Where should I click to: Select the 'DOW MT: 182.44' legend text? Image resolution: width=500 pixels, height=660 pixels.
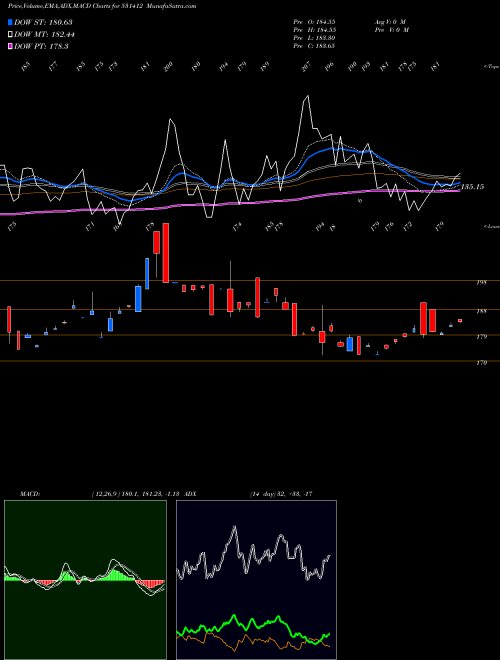pyautogui.click(x=44, y=35)
